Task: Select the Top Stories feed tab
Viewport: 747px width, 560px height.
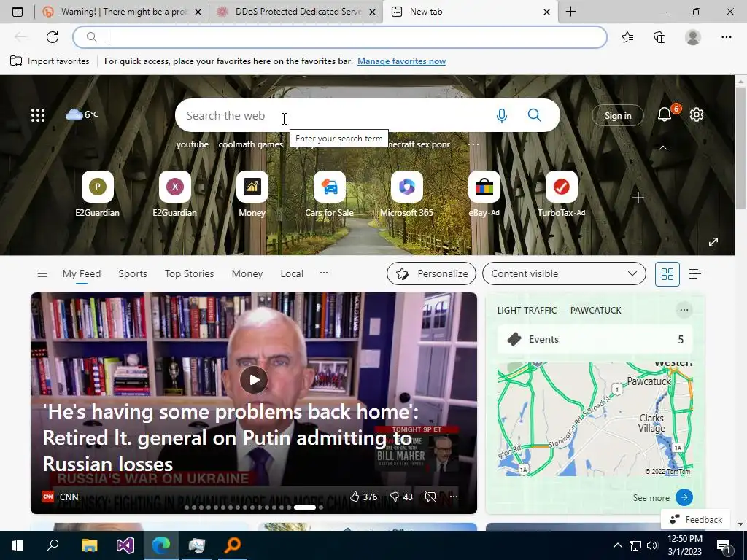Action: click(x=189, y=274)
